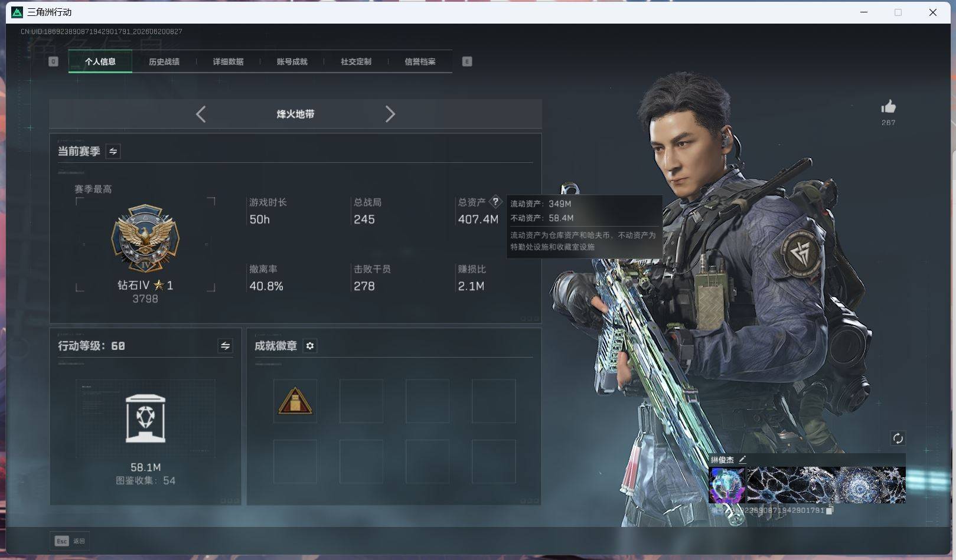Toggle the 当前赛季 season swap icon
The width and height of the screenshot is (956, 560).
(113, 151)
